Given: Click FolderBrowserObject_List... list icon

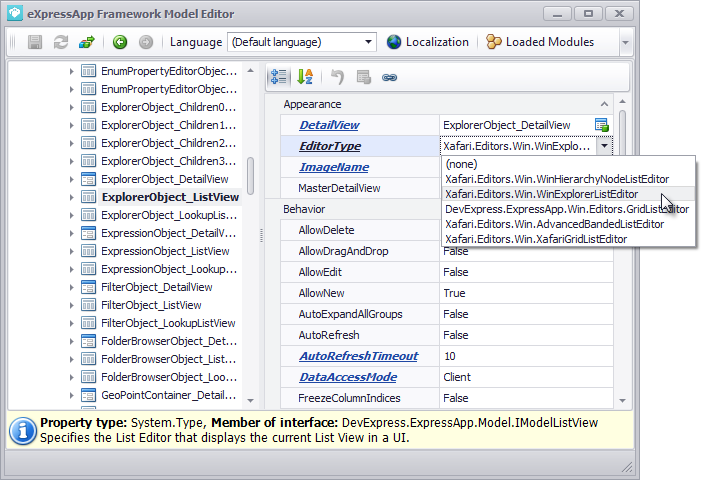Looking at the screenshot, I should point(89,359).
